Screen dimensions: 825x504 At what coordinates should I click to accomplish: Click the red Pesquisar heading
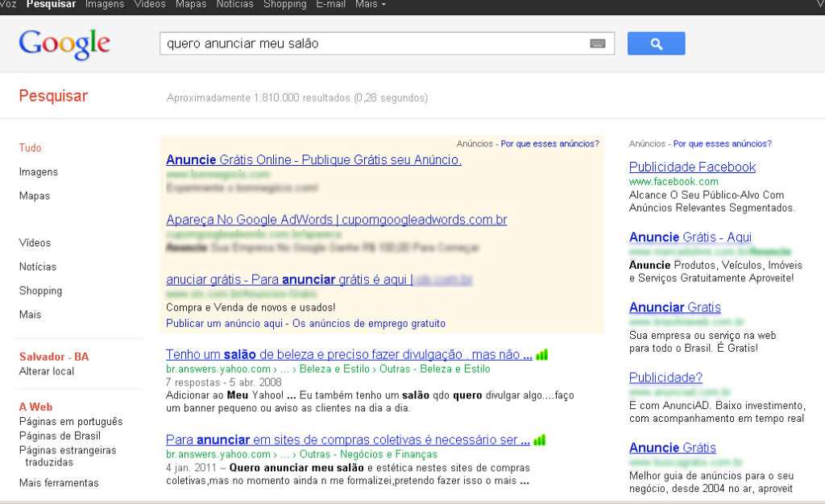pyautogui.click(x=53, y=96)
